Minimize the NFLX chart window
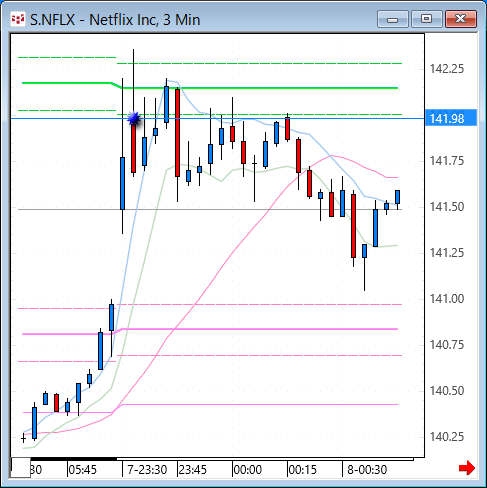Viewport: 487px width, 488px height. (x=393, y=19)
